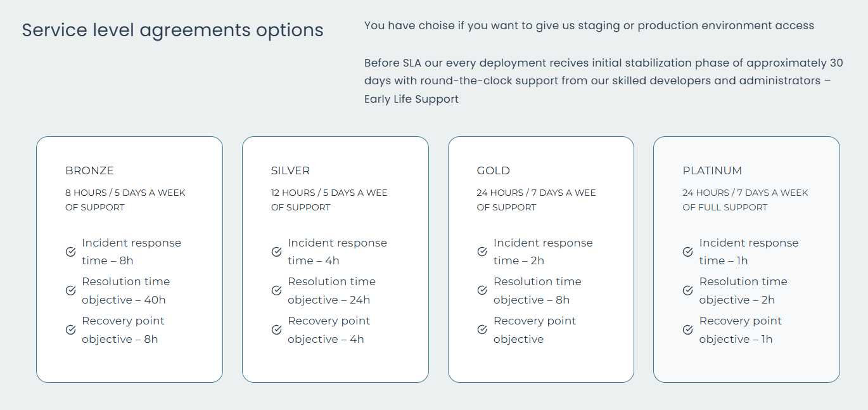This screenshot has width=868, height=410.
Task: Click Silver recovery point check icon
Action: pyautogui.click(x=277, y=330)
